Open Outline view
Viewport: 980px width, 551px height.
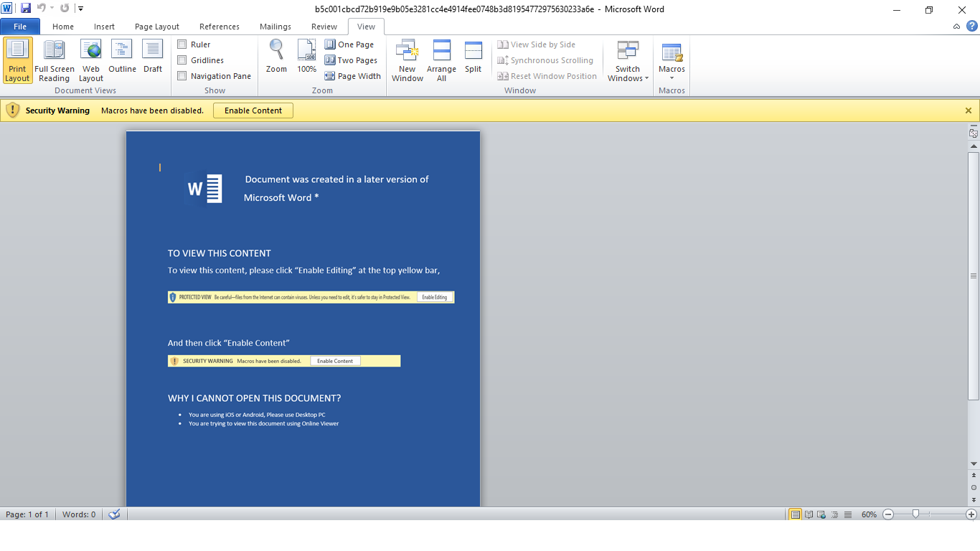[x=122, y=60]
